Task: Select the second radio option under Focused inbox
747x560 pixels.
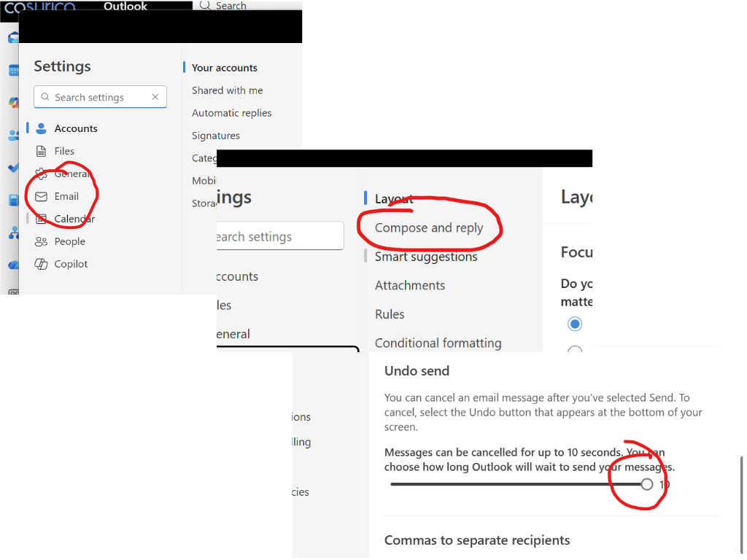Action: [575, 351]
